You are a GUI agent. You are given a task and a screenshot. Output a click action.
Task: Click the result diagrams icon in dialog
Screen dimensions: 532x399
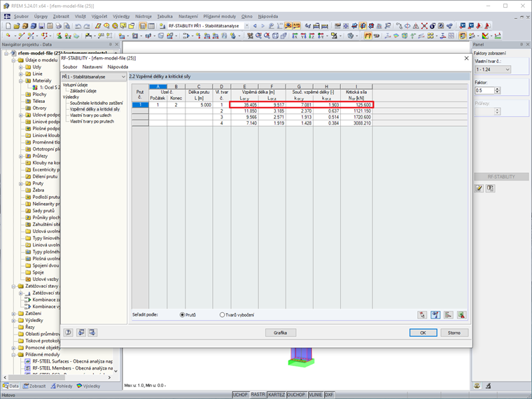[448, 315]
